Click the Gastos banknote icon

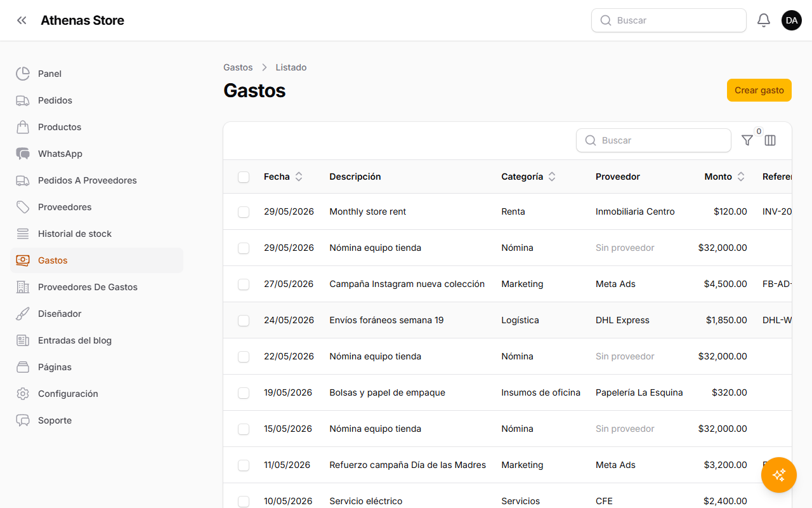click(x=23, y=260)
